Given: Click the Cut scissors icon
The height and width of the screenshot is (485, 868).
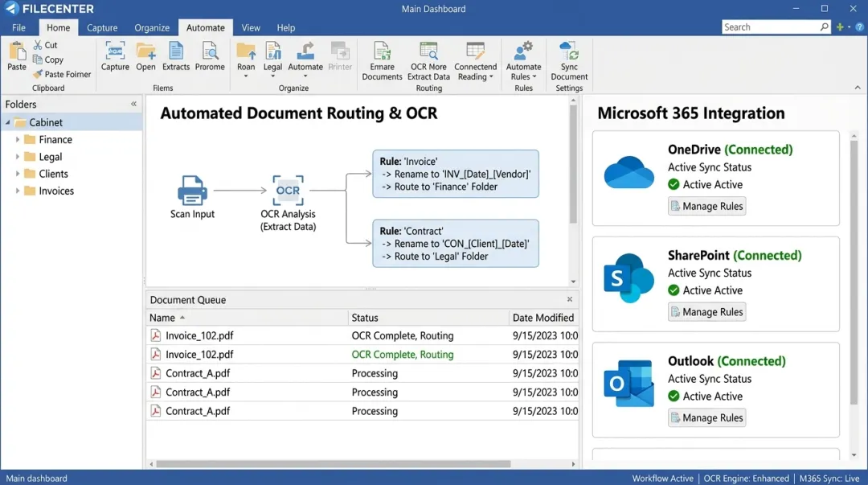Looking at the screenshot, I should point(38,45).
